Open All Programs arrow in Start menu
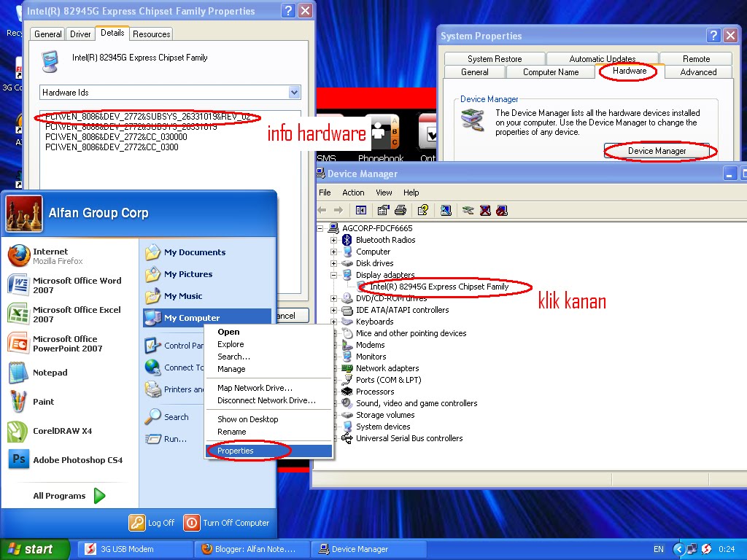747x560 pixels. click(x=99, y=496)
